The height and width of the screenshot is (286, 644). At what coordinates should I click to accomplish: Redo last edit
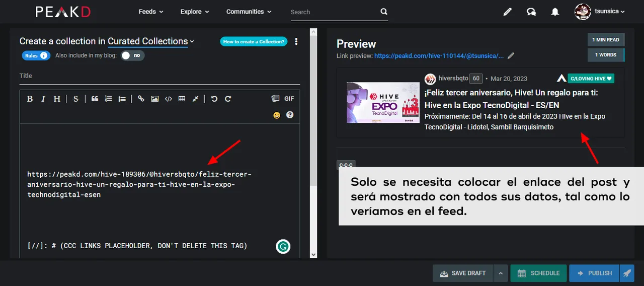coord(228,99)
